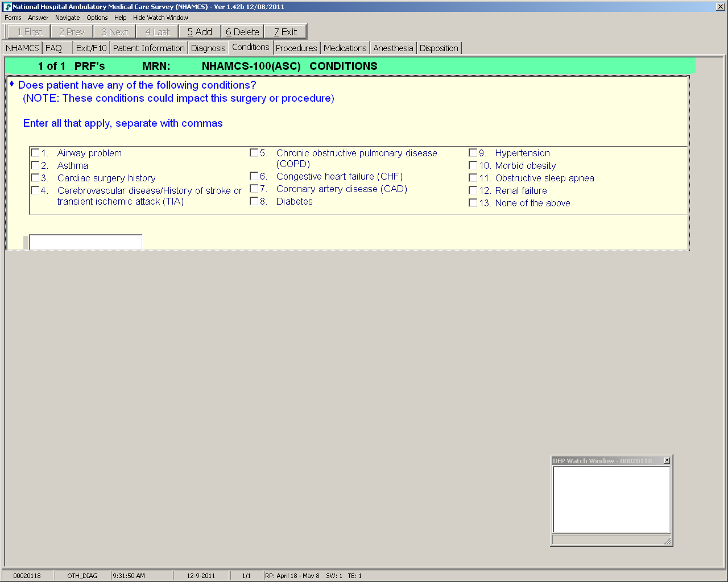This screenshot has height=582, width=728.
Task: Select Obstructive sleep apnea checkbox
Action: [473, 178]
